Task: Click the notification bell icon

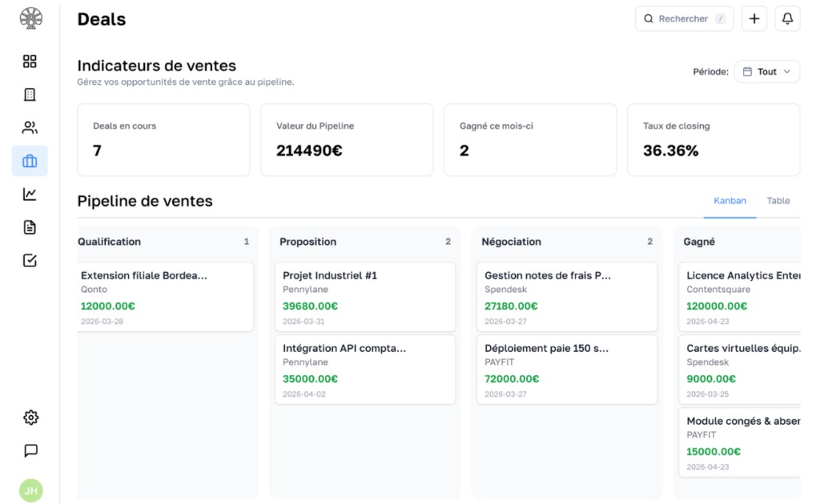Action: pyautogui.click(x=787, y=18)
